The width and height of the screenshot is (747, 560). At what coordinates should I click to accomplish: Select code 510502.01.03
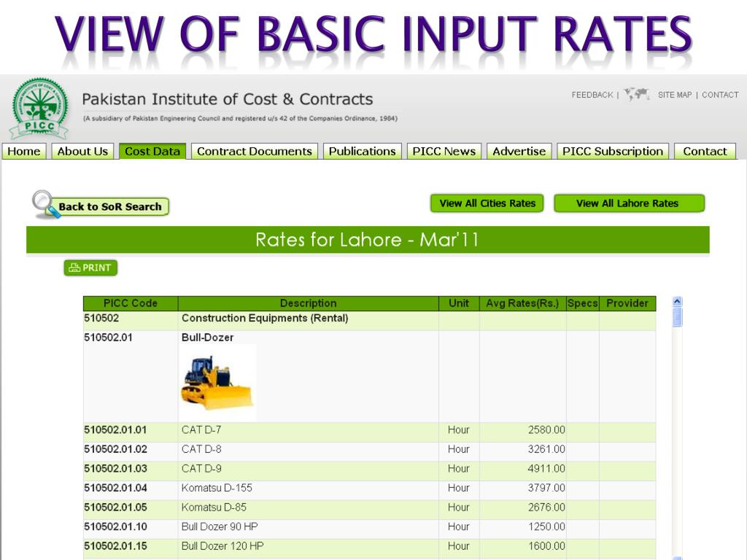coord(116,469)
